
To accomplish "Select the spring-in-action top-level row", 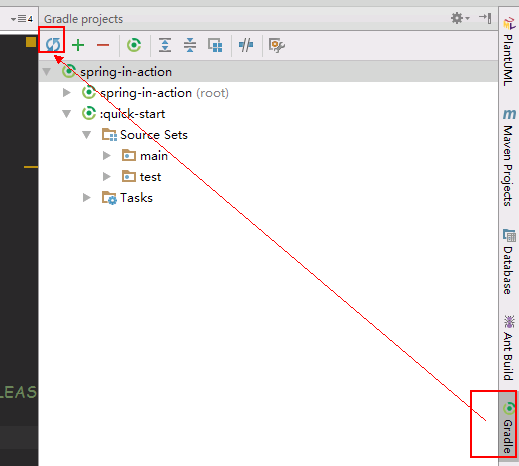I will (x=268, y=72).
